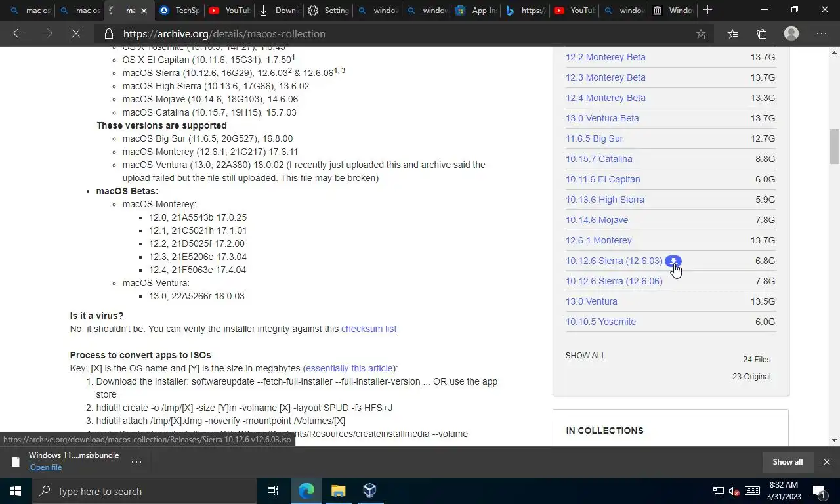
Task: Switch to the Settings tab
Action: point(329,10)
